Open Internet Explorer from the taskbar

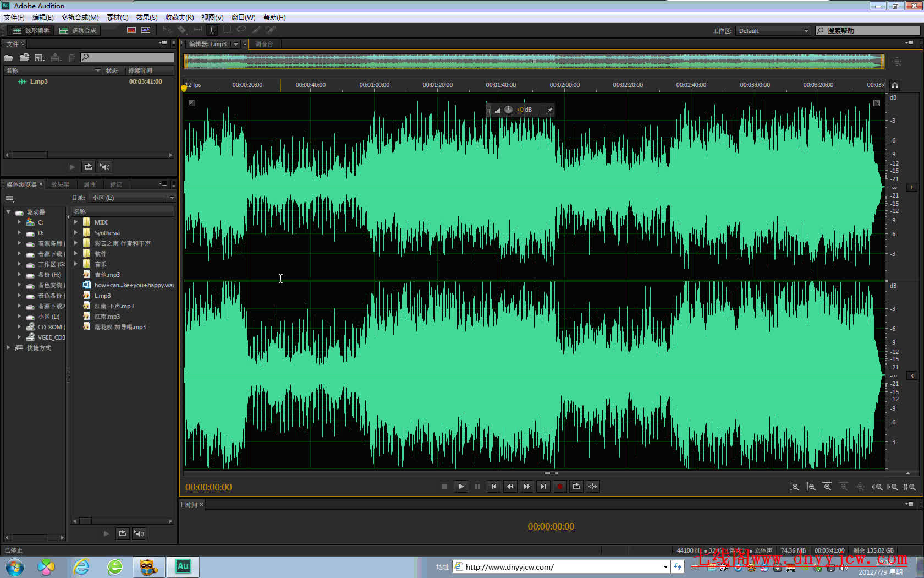coord(81,566)
